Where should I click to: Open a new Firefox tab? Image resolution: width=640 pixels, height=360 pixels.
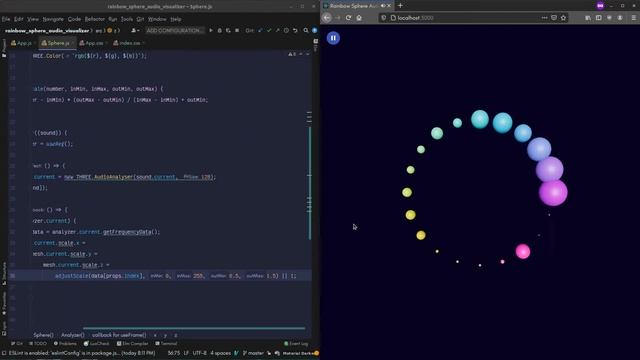pos(400,6)
